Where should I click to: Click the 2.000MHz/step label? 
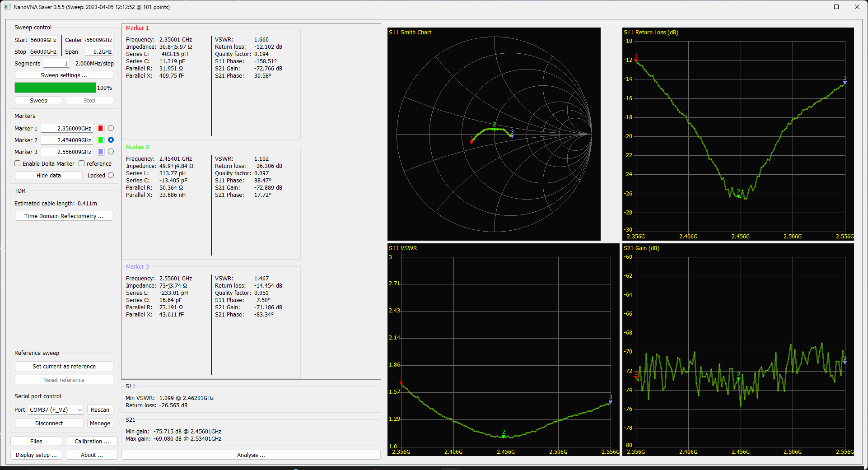tap(94, 63)
